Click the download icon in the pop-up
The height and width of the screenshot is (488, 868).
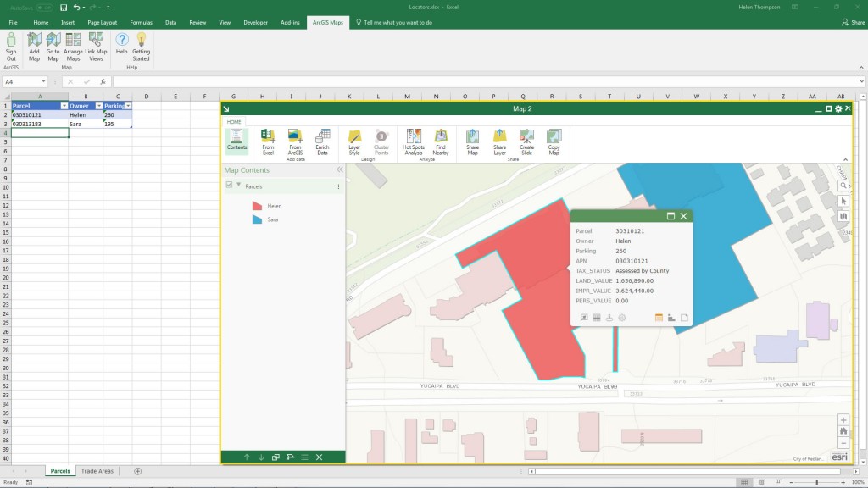tap(609, 318)
